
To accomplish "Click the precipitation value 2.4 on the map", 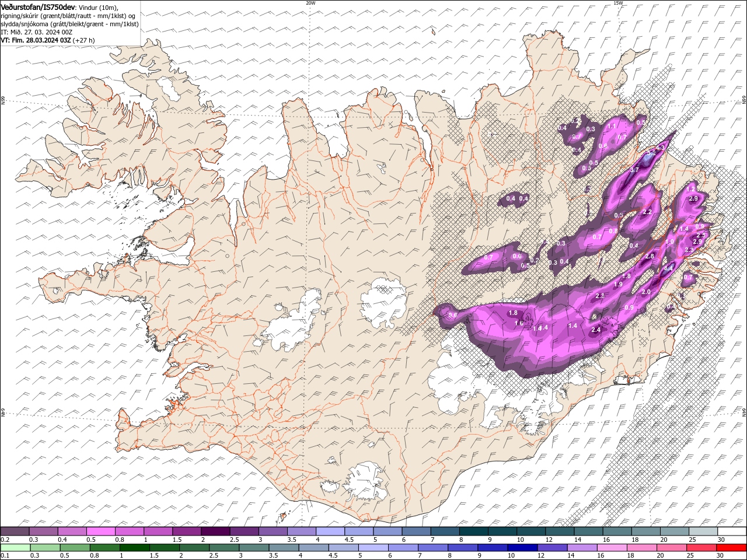I will (x=596, y=330).
